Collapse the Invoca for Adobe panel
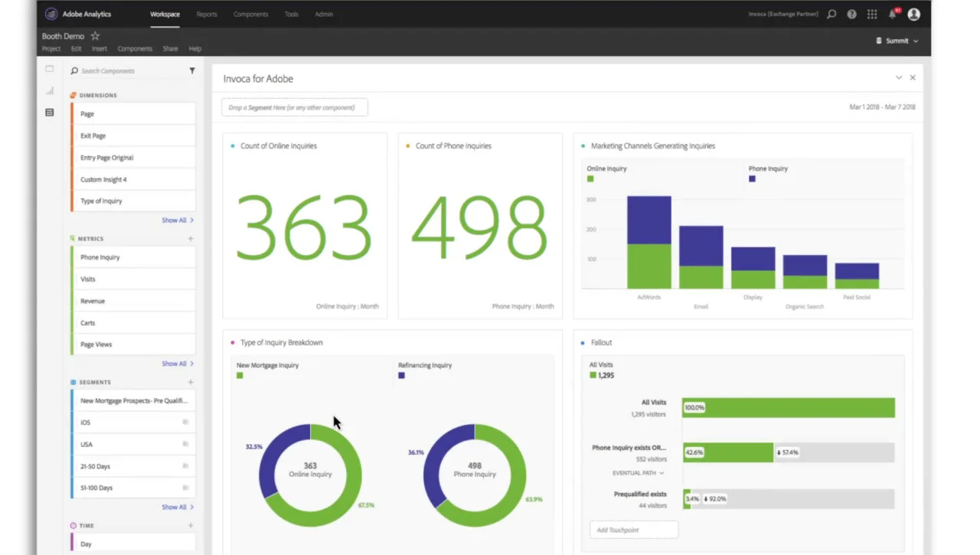 pyautogui.click(x=899, y=77)
